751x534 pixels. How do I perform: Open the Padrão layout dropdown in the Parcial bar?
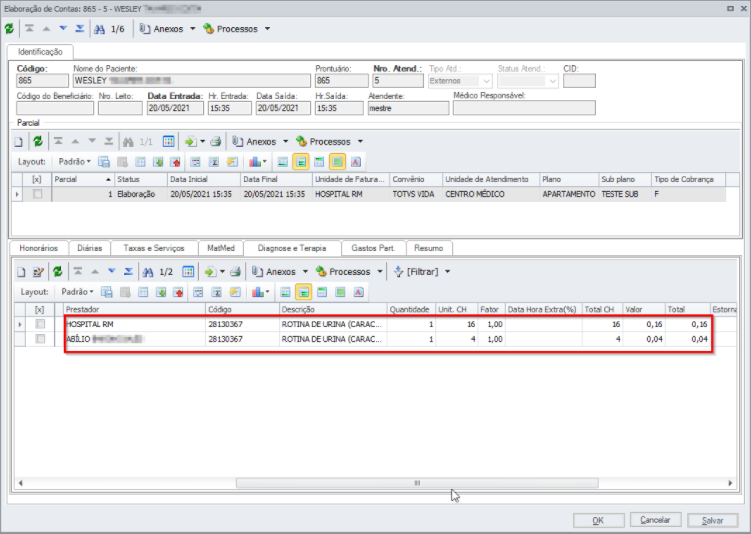click(x=75, y=162)
